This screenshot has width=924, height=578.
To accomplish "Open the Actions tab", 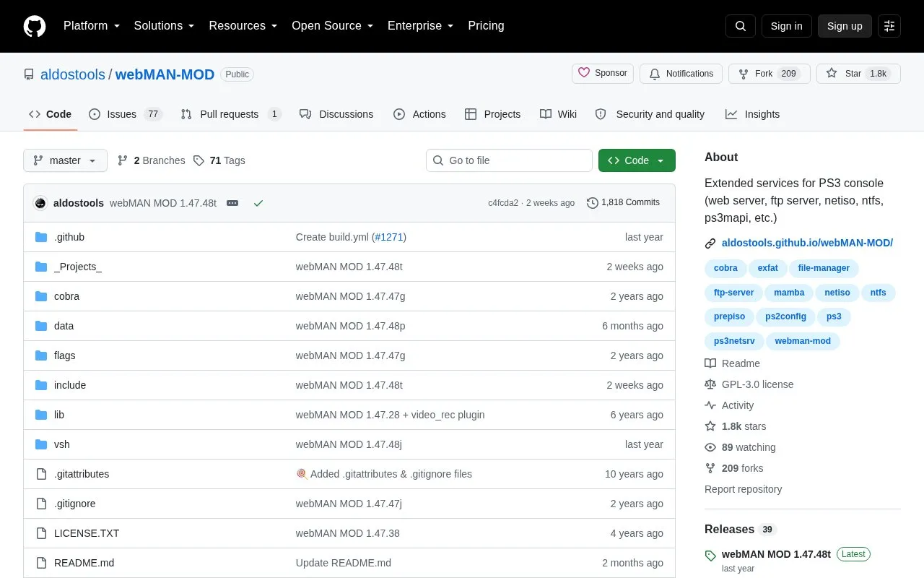I will point(419,114).
